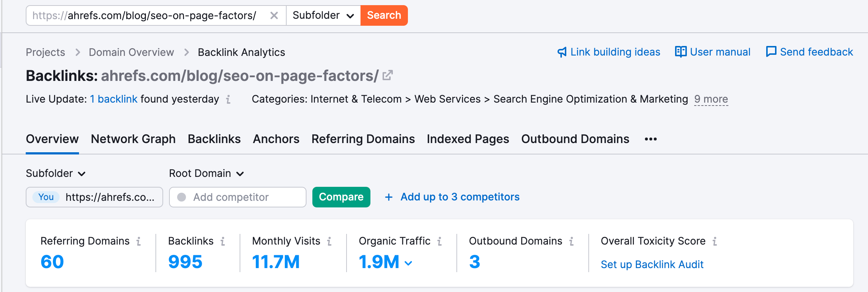This screenshot has height=292, width=868.
Task: Click the You badge label
Action: pyautogui.click(x=46, y=197)
